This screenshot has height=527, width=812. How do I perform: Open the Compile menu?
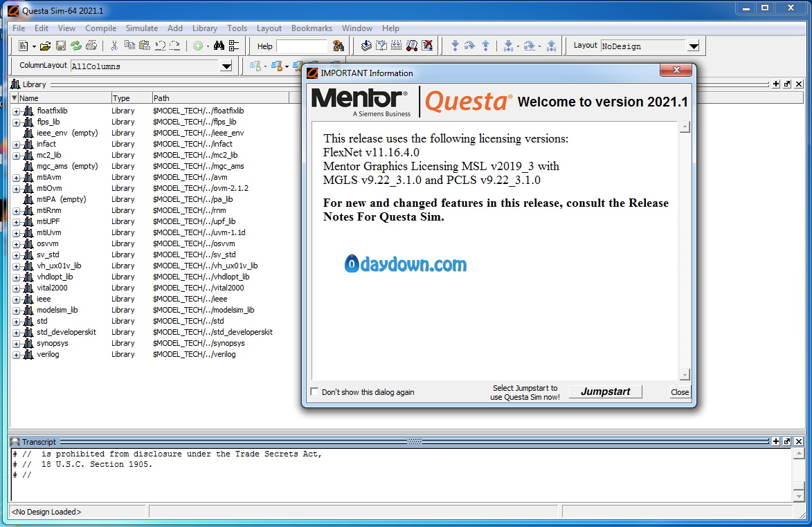pos(100,28)
